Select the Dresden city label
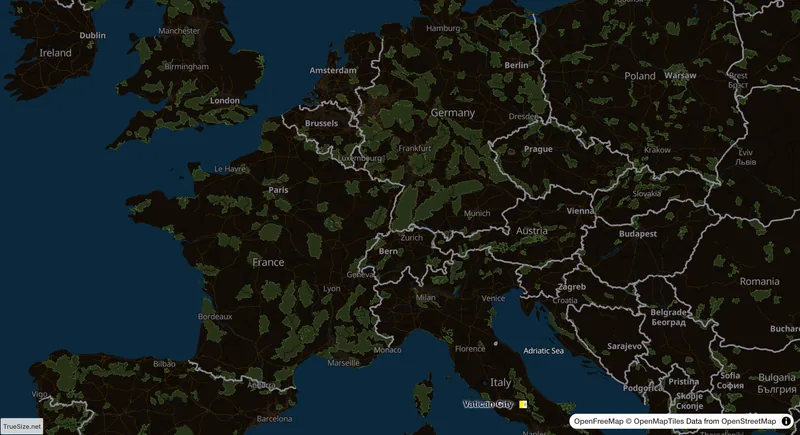Image resolution: width=800 pixels, height=435 pixels. pyautogui.click(x=523, y=116)
